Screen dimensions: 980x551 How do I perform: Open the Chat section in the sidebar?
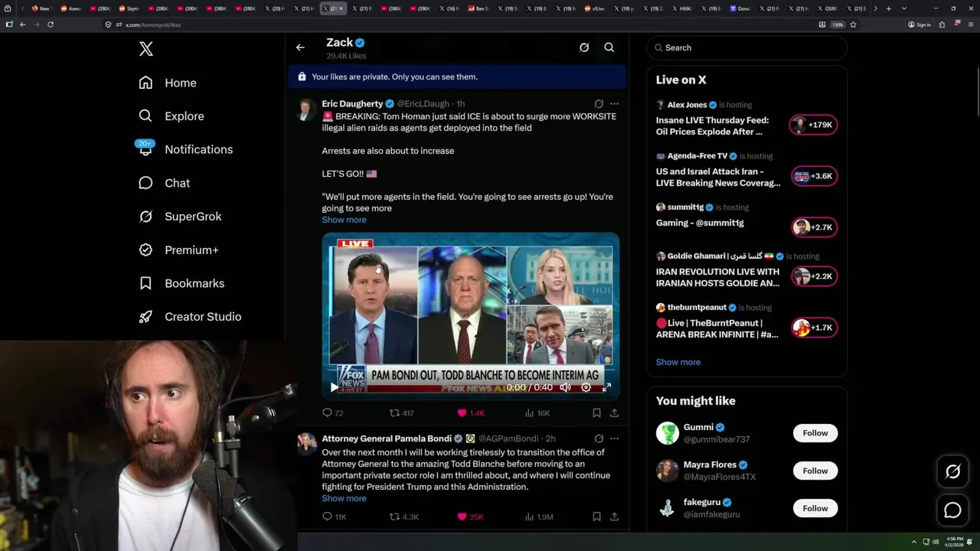pos(164,183)
